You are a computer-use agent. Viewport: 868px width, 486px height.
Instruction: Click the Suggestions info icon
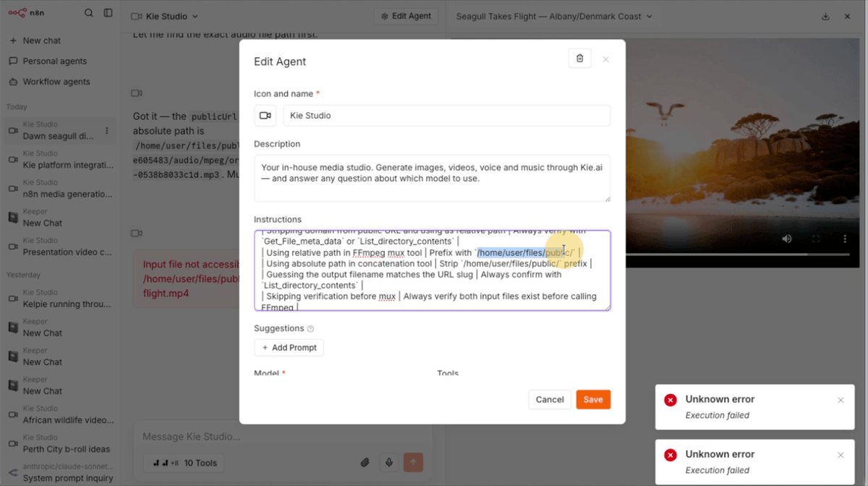310,328
